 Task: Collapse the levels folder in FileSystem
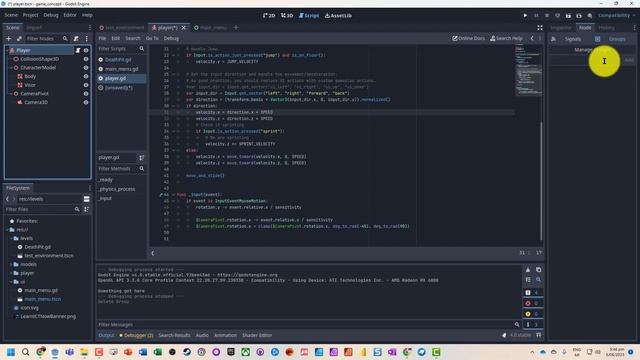(x=11, y=238)
